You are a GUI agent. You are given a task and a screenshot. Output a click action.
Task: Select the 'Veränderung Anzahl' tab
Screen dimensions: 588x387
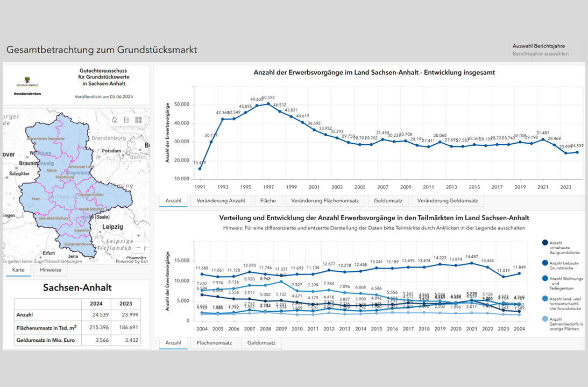(221, 201)
